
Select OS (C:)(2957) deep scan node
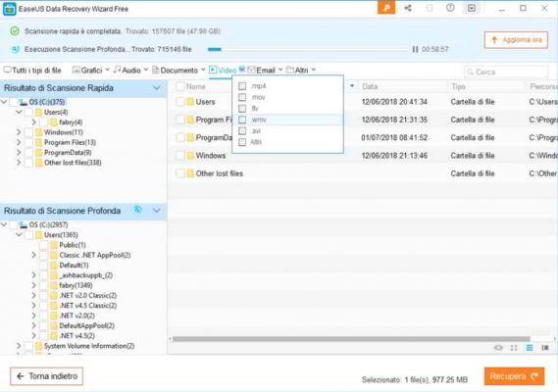click(x=48, y=224)
